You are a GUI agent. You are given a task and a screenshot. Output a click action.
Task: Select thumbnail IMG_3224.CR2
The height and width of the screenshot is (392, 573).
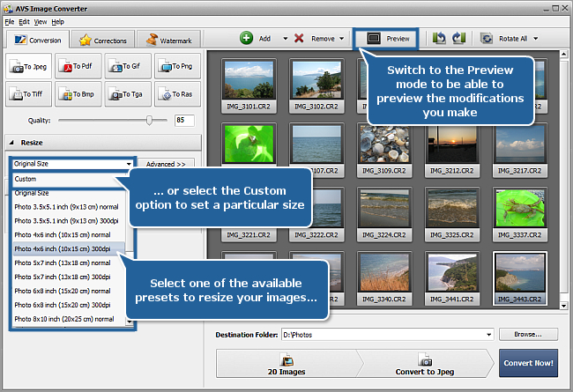(384, 214)
